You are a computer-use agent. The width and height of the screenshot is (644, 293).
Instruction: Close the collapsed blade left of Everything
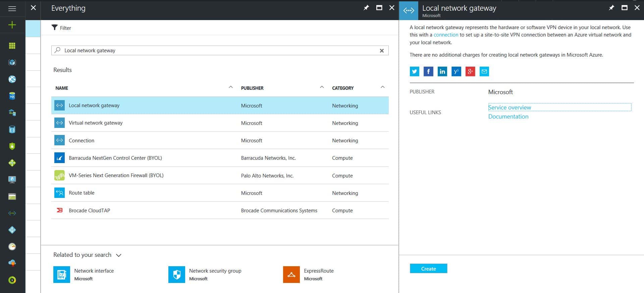point(33,8)
